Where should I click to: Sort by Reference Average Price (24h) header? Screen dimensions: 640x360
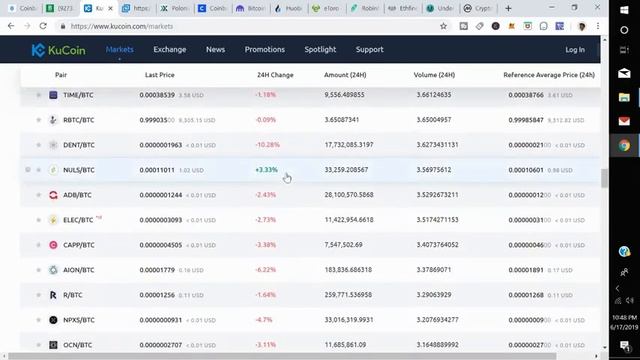tap(549, 75)
